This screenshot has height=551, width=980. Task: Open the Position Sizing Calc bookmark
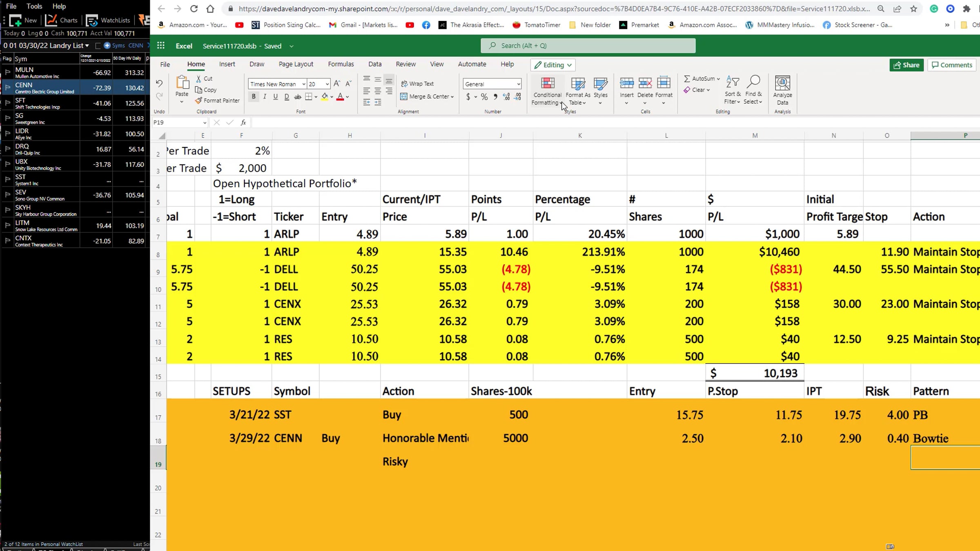[x=286, y=25]
